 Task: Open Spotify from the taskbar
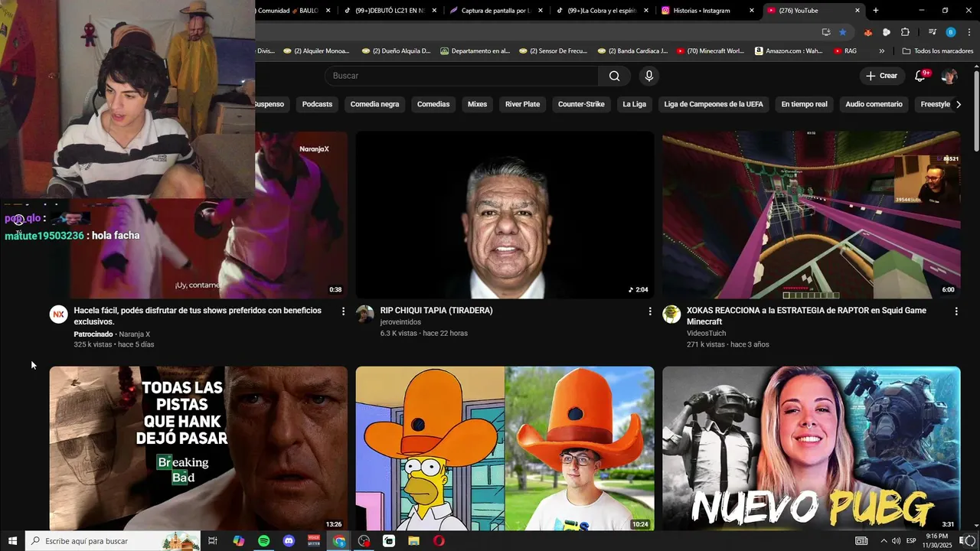263,541
